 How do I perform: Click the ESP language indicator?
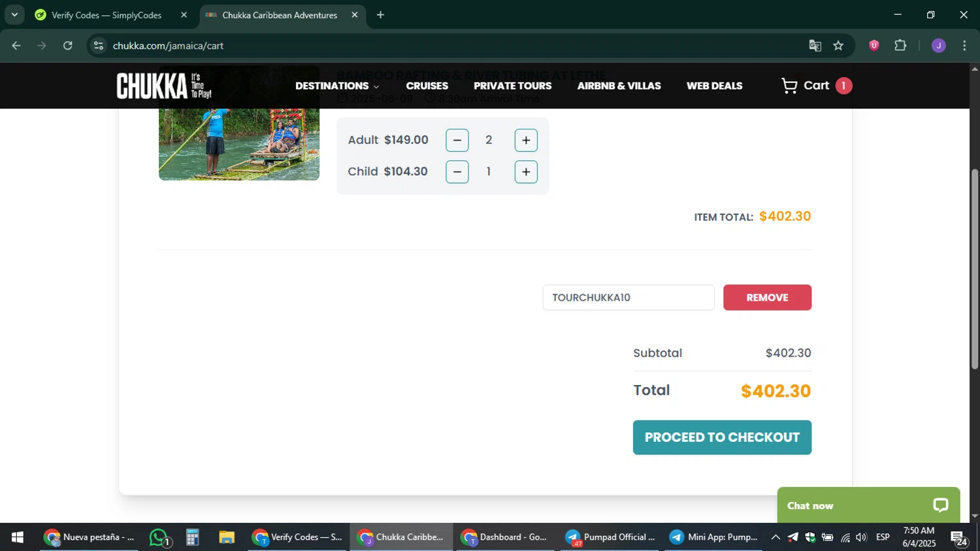(883, 537)
